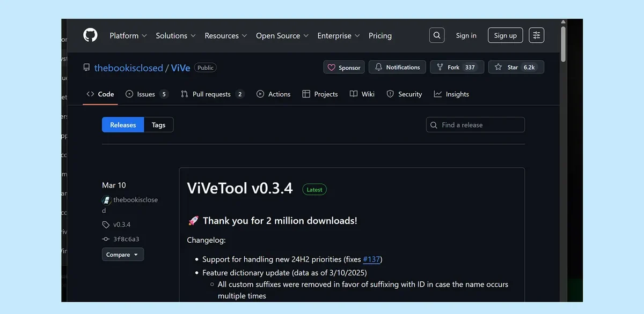The image size is (644, 314).
Task: Click the Notifications bell button
Action: 397,68
